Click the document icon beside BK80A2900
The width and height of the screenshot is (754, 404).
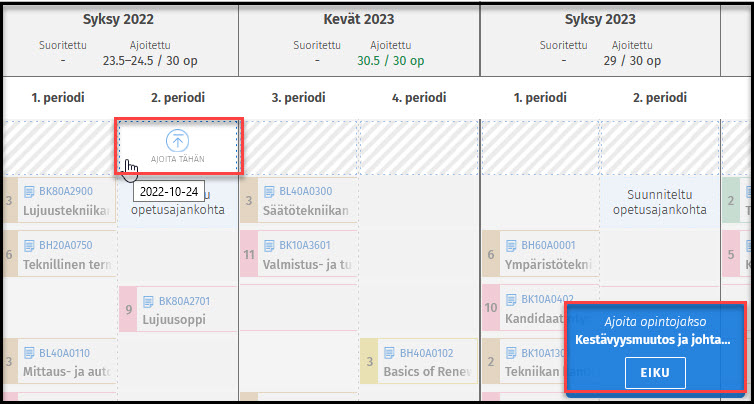pyautogui.click(x=28, y=191)
